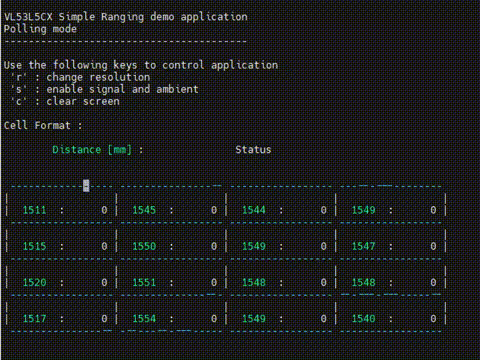Select the "'c' : clear screen" line

65,101
